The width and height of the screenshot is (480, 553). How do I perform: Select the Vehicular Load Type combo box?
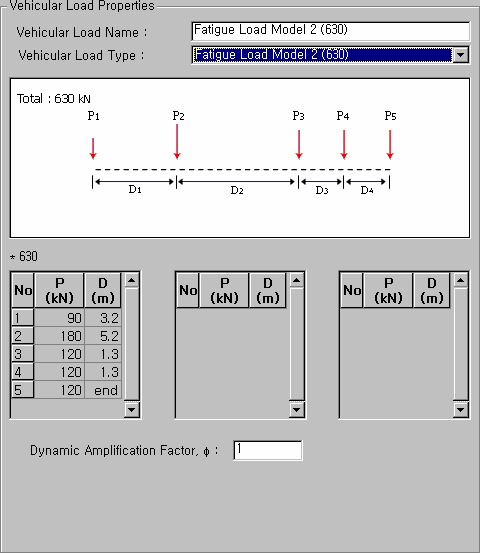pos(331,55)
